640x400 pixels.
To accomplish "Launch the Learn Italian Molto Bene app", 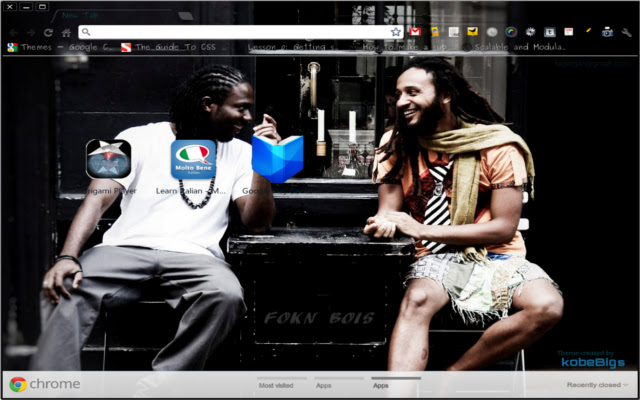I will pos(193,159).
